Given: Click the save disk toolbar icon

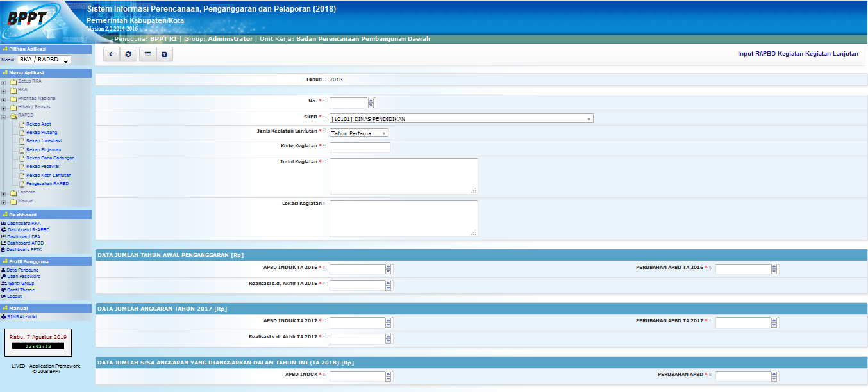Looking at the screenshot, I should tap(164, 54).
